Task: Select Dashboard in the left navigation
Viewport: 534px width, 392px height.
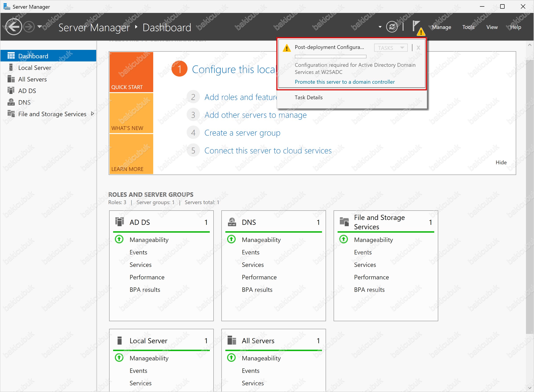Action: [48, 56]
